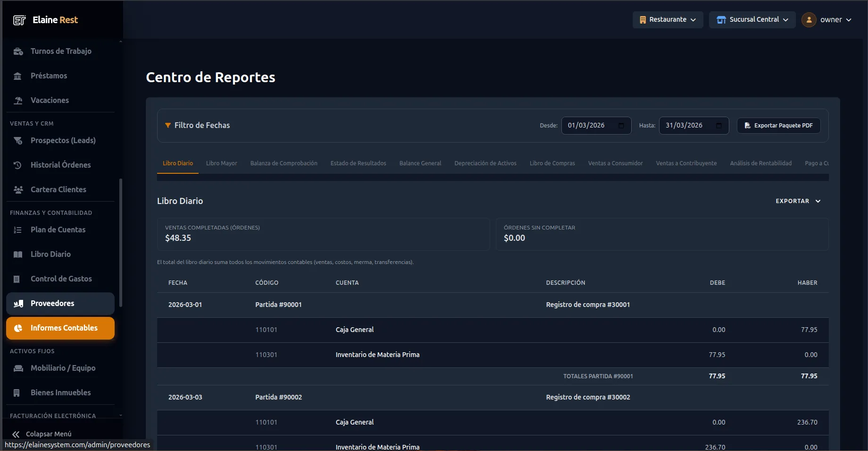Click the Mobiliario / Equipo couch icon
The image size is (868, 451).
pos(18,368)
